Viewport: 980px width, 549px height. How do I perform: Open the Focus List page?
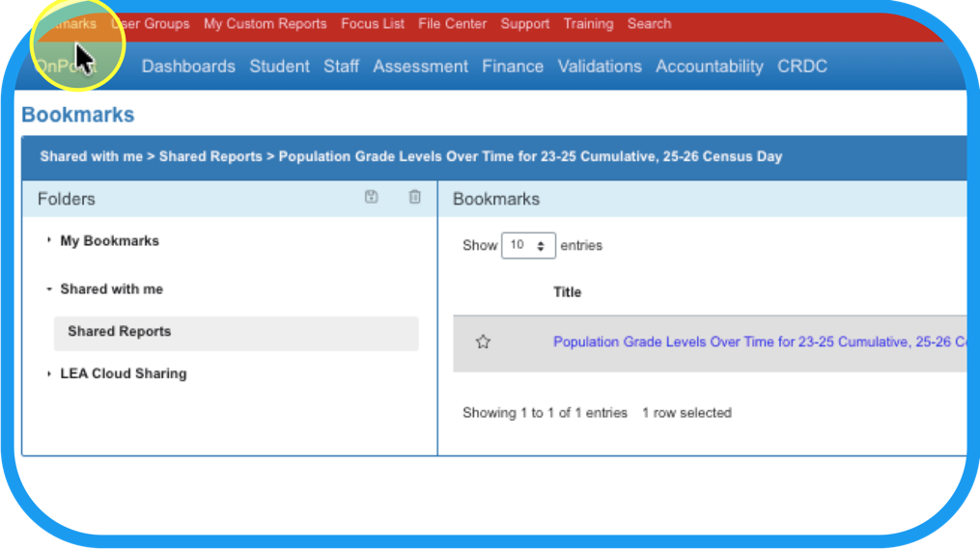tap(373, 23)
